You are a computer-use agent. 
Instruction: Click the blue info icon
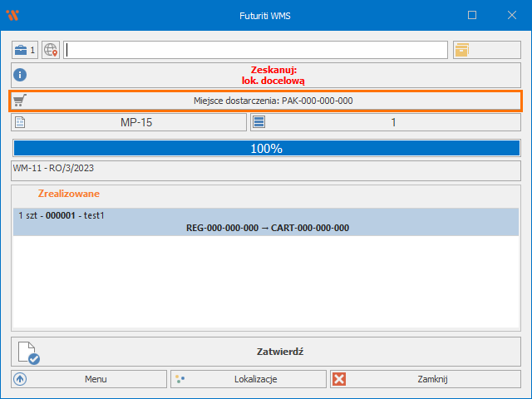pyautogui.click(x=22, y=76)
